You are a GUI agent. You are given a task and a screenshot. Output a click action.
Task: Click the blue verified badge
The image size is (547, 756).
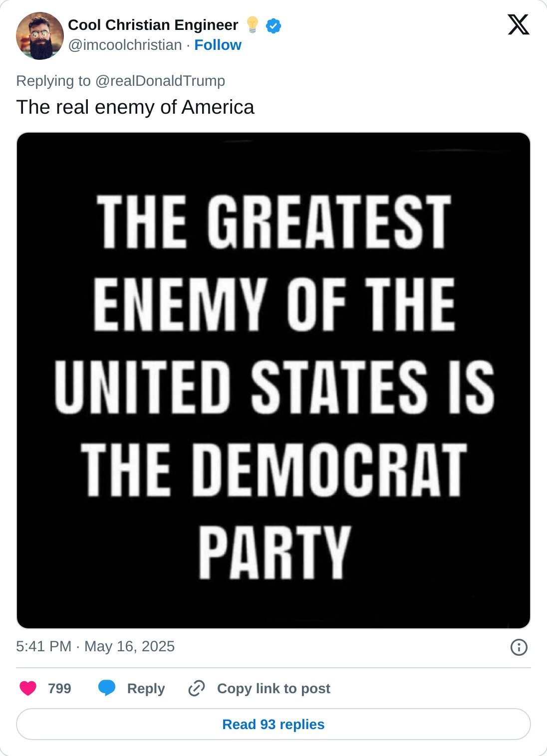[x=273, y=25]
